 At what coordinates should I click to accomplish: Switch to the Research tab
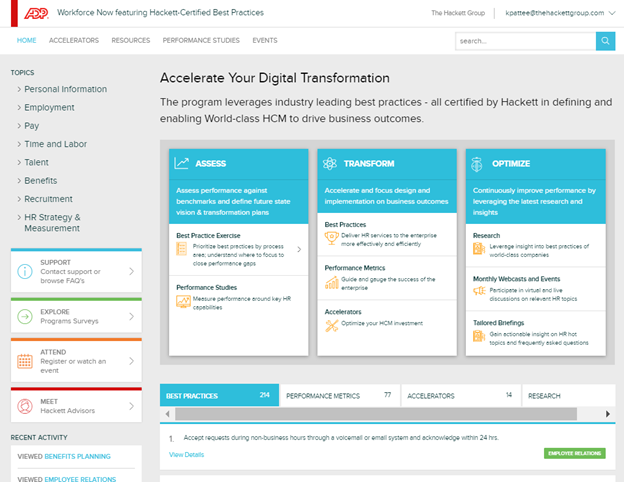[569, 395]
